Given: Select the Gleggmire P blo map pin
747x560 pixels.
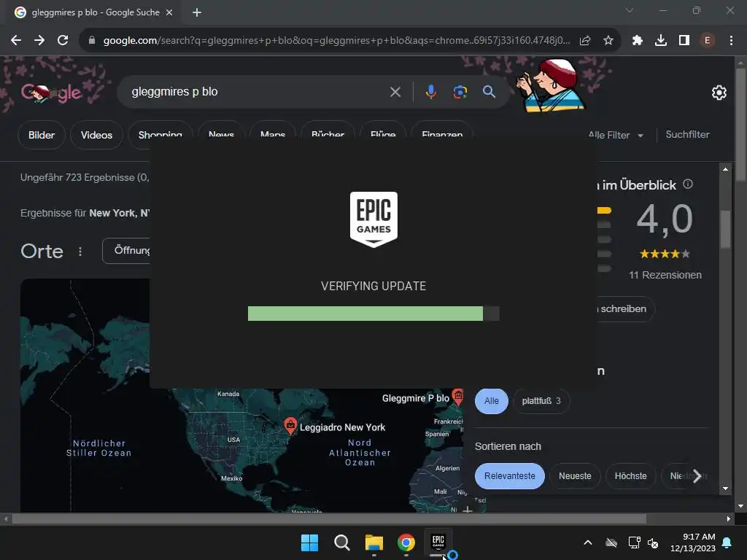Looking at the screenshot, I should click(458, 397).
